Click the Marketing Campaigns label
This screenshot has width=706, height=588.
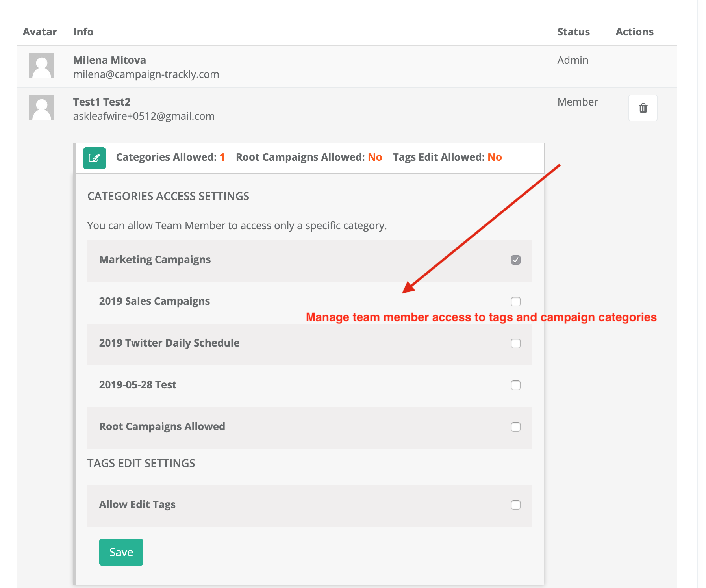point(155,260)
